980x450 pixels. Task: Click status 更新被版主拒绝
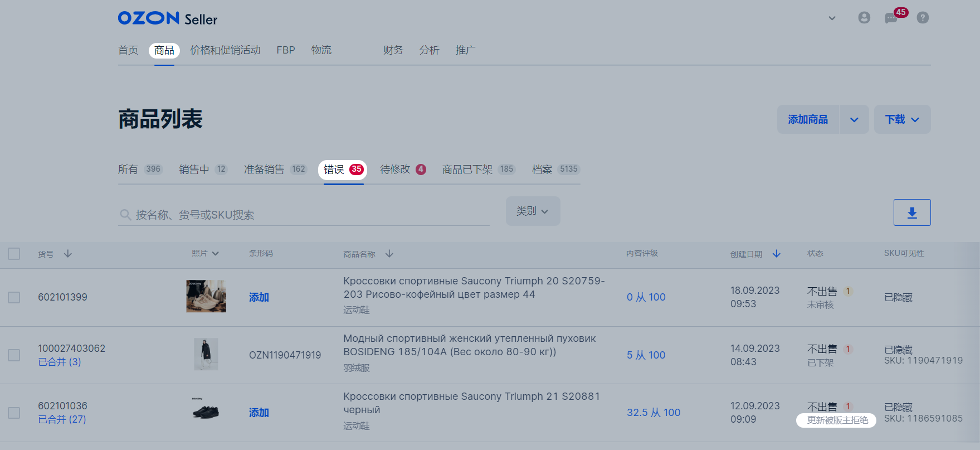[x=837, y=420]
